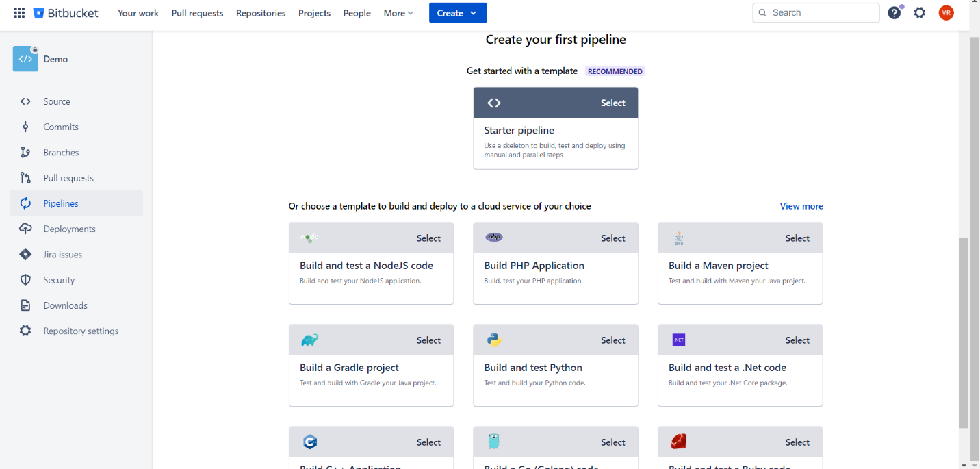Open Projects in top navigation
Image resolution: width=980 pixels, height=469 pixels.
pos(314,13)
